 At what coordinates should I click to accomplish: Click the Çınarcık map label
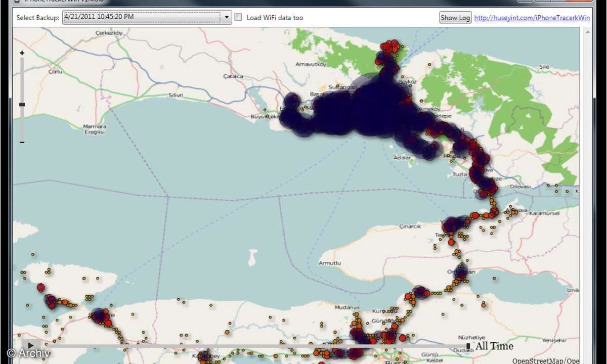(x=410, y=226)
